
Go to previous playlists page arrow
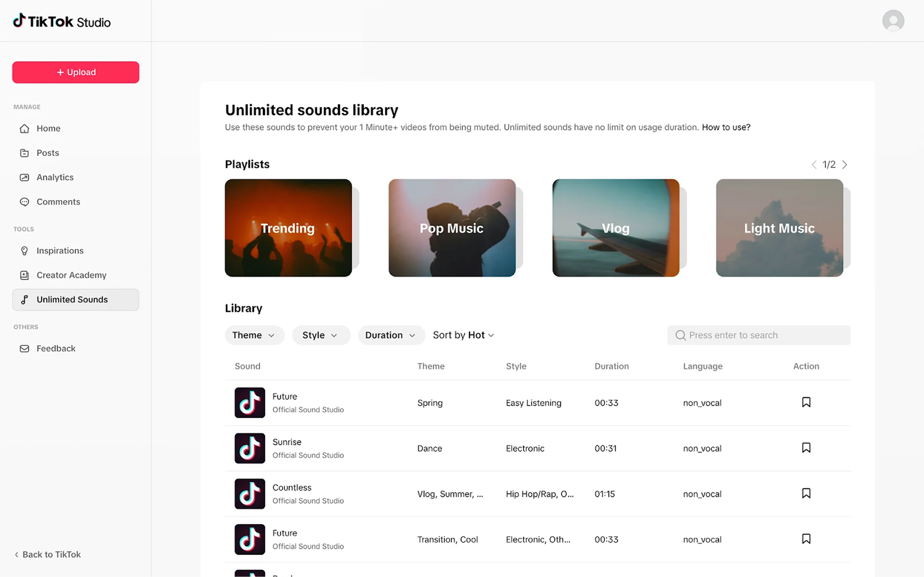tap(814, 165)
